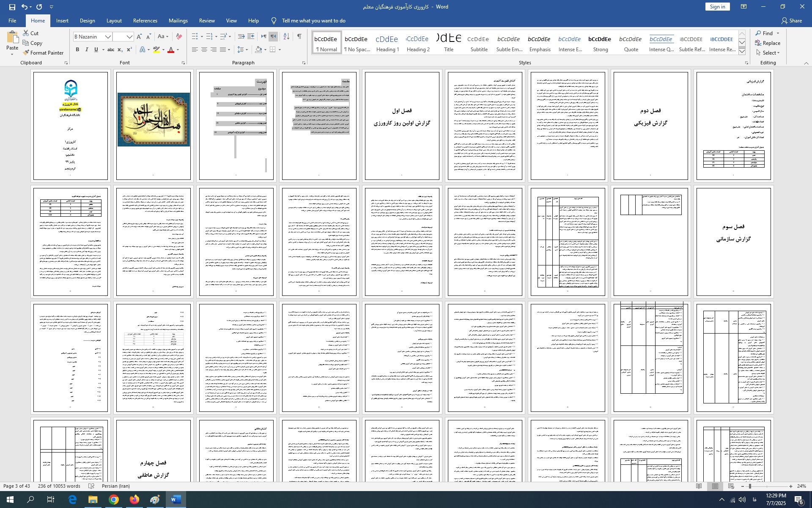812x508 pixels.
Task: Toggle Italic formatting
Action: 87,50
